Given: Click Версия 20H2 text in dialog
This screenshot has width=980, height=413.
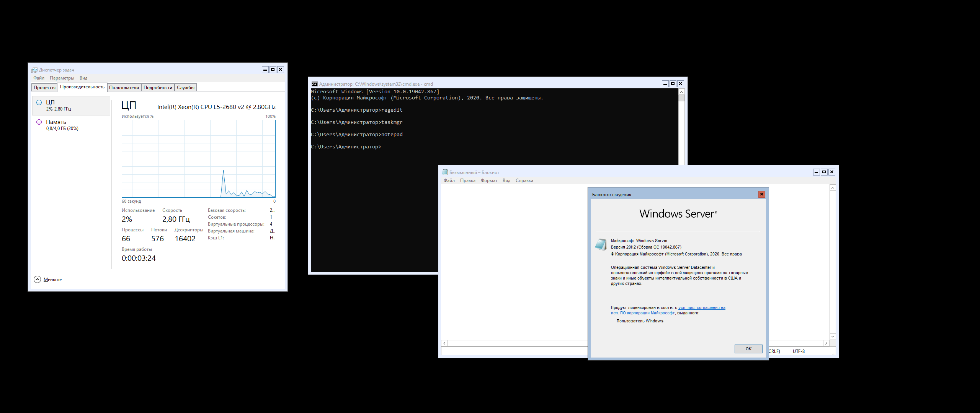Looking at the screenshot, I should [x=646, y=247].
